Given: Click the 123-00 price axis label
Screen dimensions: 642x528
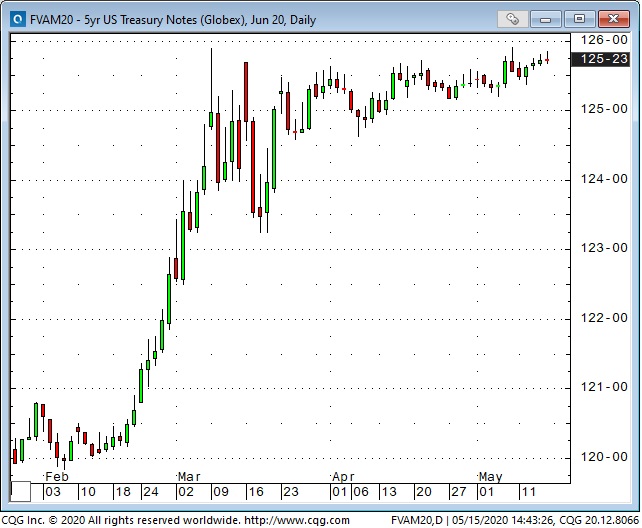Looking at the screenshot, I should click(604, 248).
